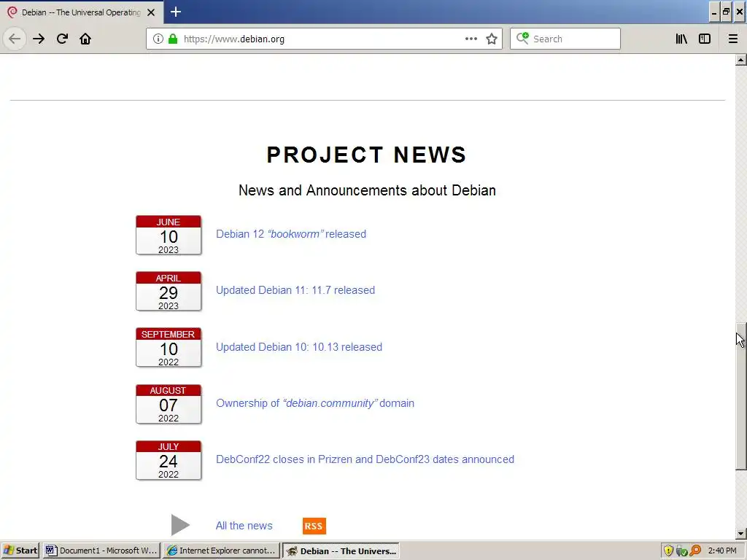
Task: Click the vertical scrollbar thumb
Action: click(x=741, y=396)
